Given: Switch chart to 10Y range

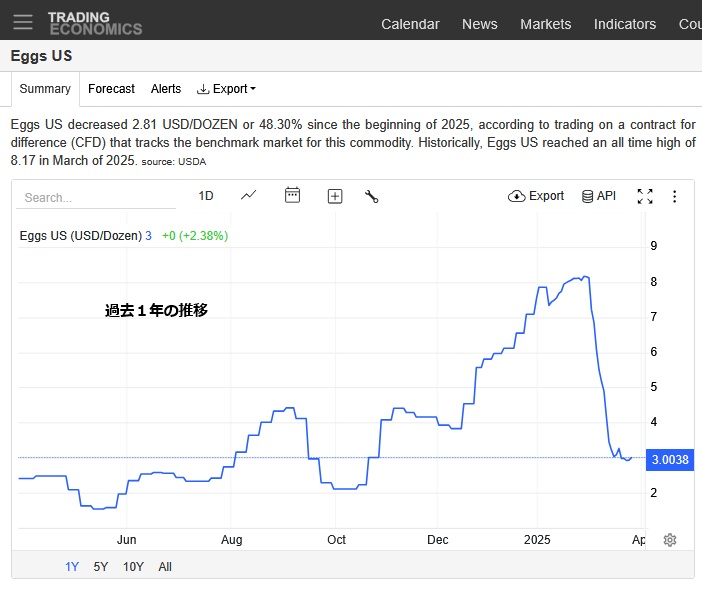Looking at the screenshot, I should (x=133, y=566).
